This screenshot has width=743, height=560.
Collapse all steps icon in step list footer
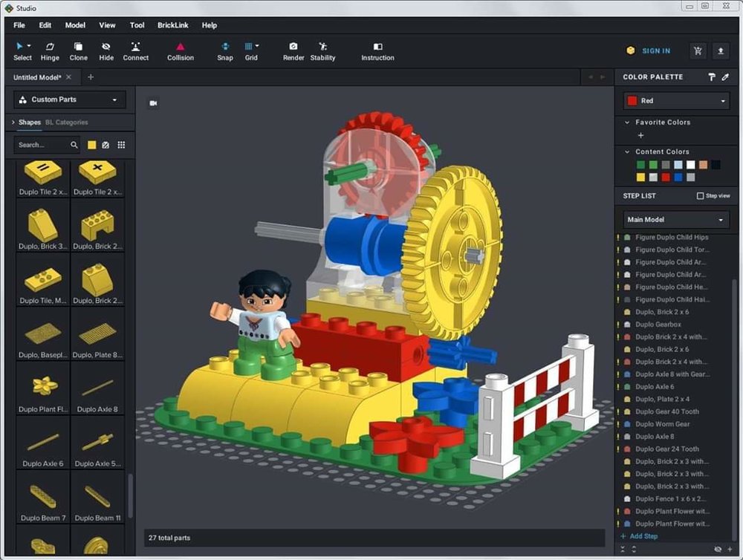coord(623,550)
